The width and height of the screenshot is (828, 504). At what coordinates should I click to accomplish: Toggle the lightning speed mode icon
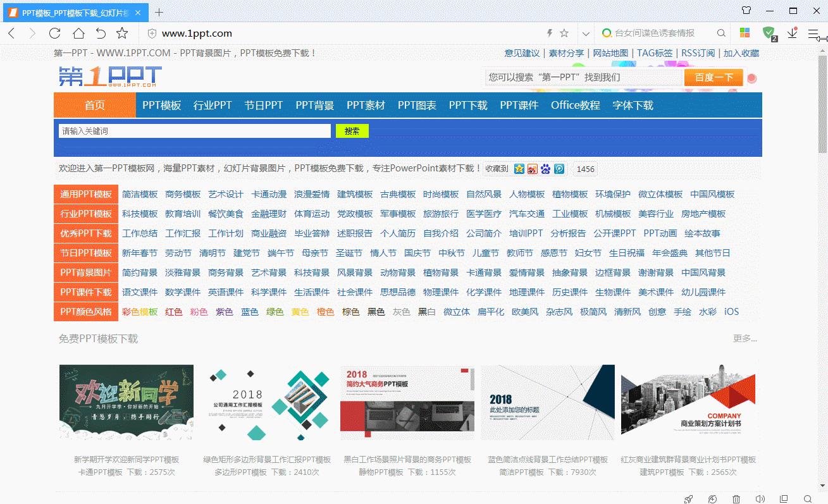click(x=549, y=33)
